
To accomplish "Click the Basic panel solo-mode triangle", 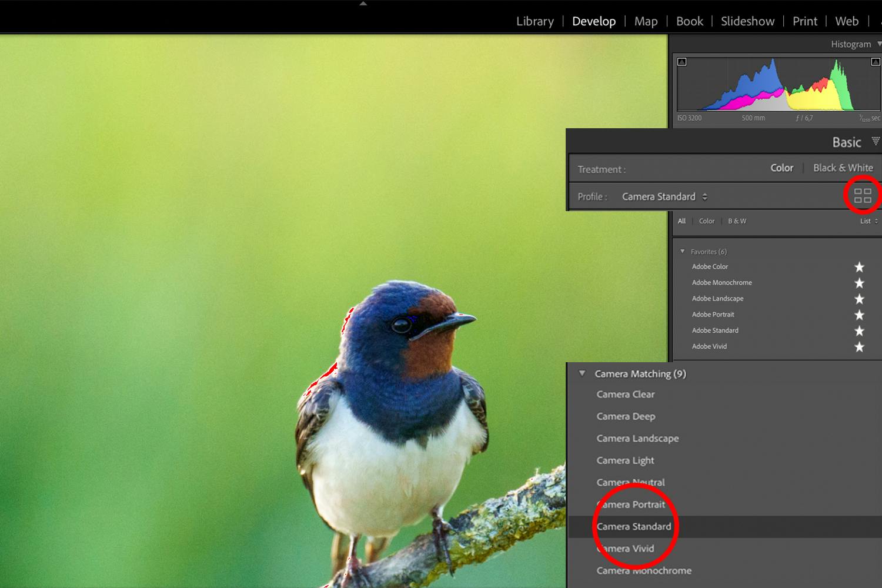I will (875, 141).
